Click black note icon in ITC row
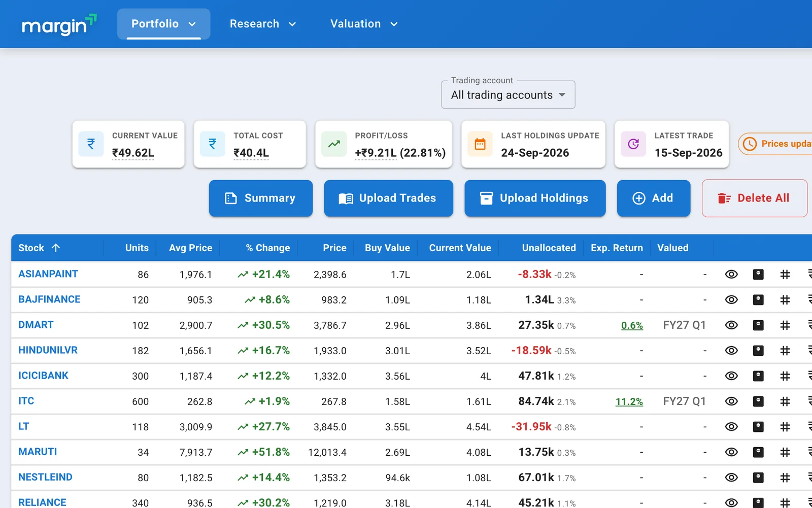The height and width of the screenshot is (508, 812). (758, 401)
